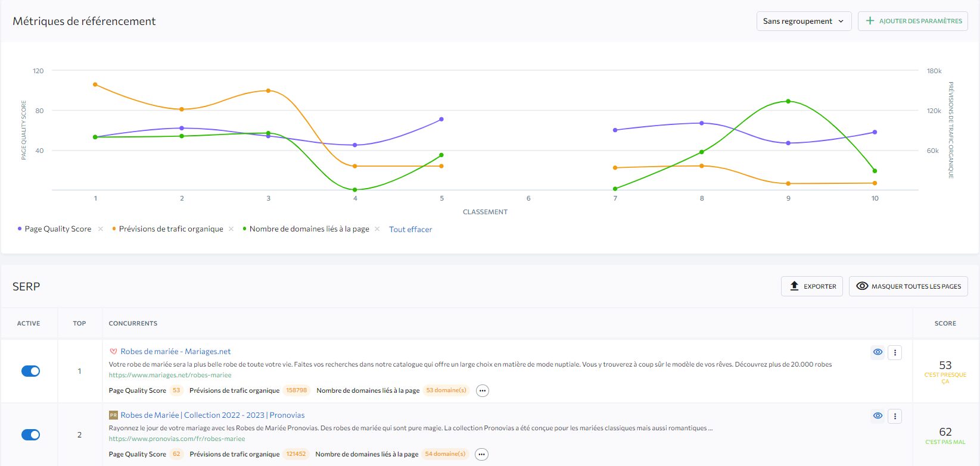Open mariages.net/robes-mariee URL

170,376
